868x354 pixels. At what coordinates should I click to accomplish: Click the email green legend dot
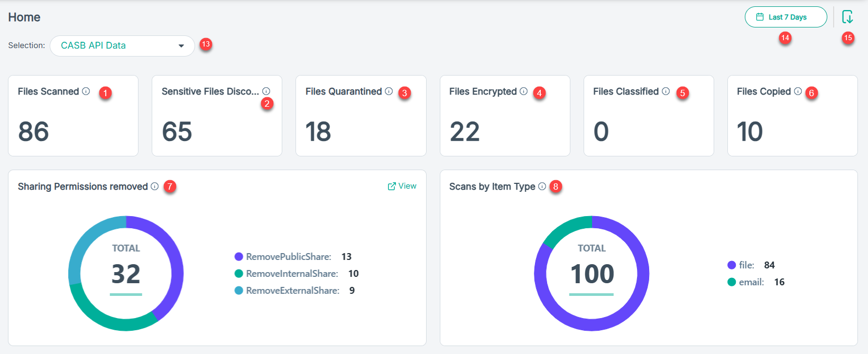732,282
